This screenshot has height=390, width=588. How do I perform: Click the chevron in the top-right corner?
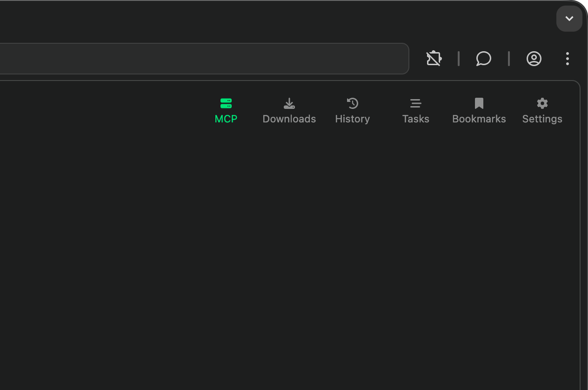point(568,19)
